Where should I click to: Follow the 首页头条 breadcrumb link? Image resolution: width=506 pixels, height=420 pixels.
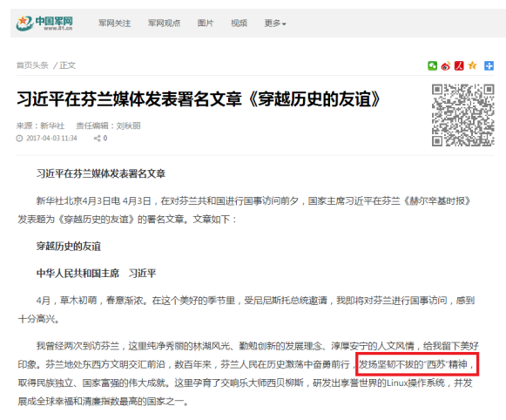(32, 65)
